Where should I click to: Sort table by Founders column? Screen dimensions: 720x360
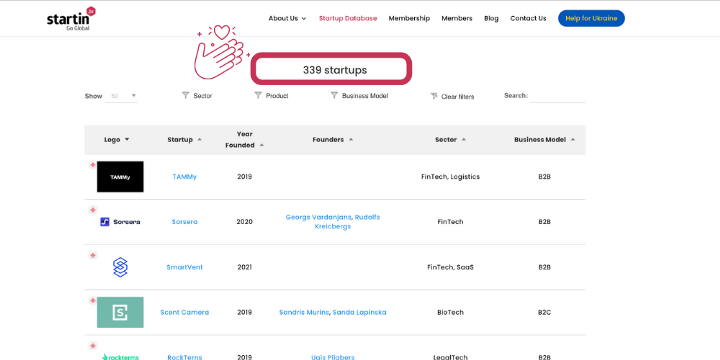pyautogui.click(x=332, y=140)
